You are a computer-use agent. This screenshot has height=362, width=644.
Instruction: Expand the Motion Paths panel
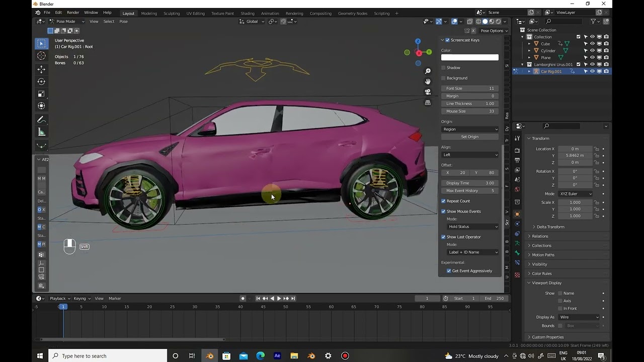click(543, 255)
